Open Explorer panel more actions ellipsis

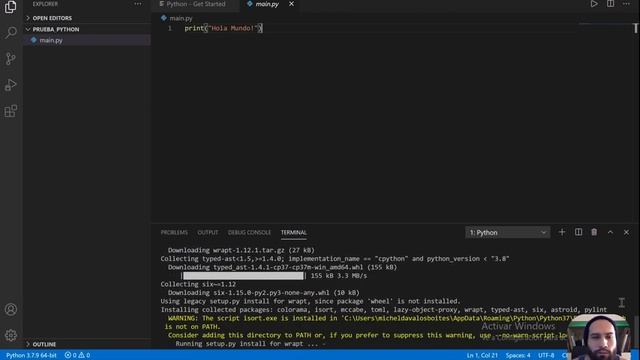[138, 4]
